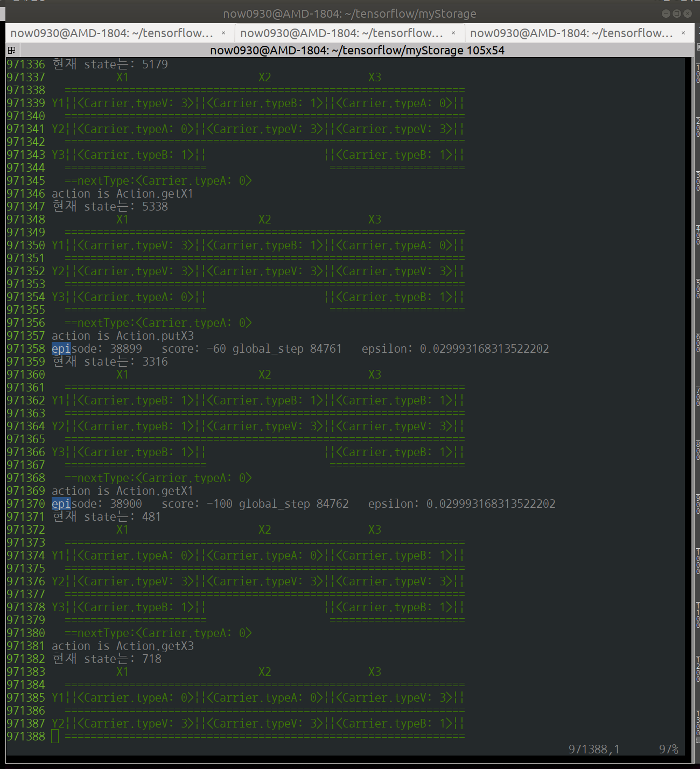Close the third terminal tab
Viewport: 700px width, 769px height.
(683, 33)
